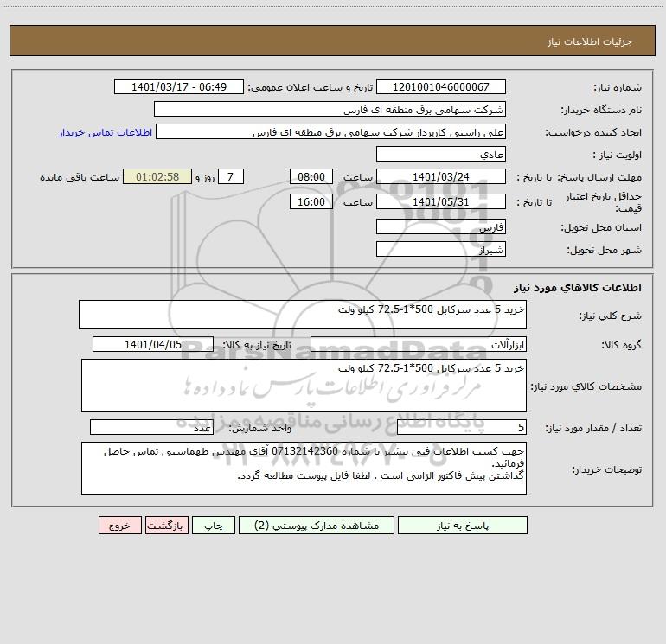Click need date field 1401/04/05
The image size is (666, 644).
coord(153,344)
